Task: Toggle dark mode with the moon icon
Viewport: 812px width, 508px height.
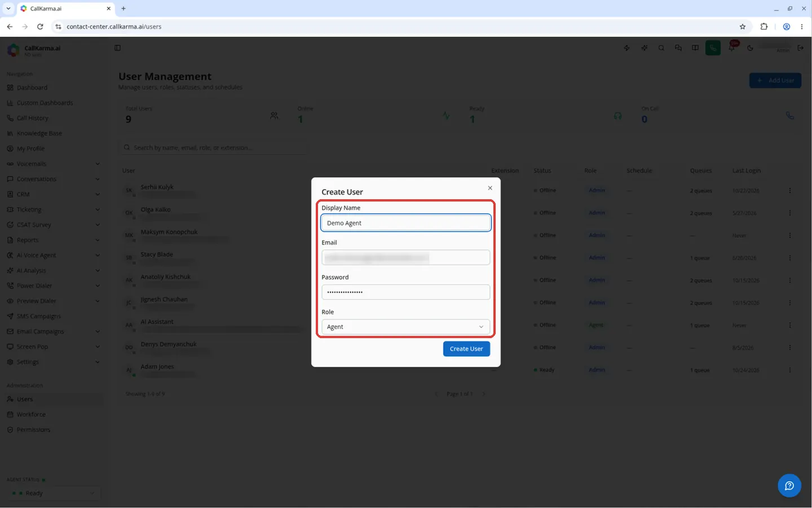Action: click(x=750, y=48)
